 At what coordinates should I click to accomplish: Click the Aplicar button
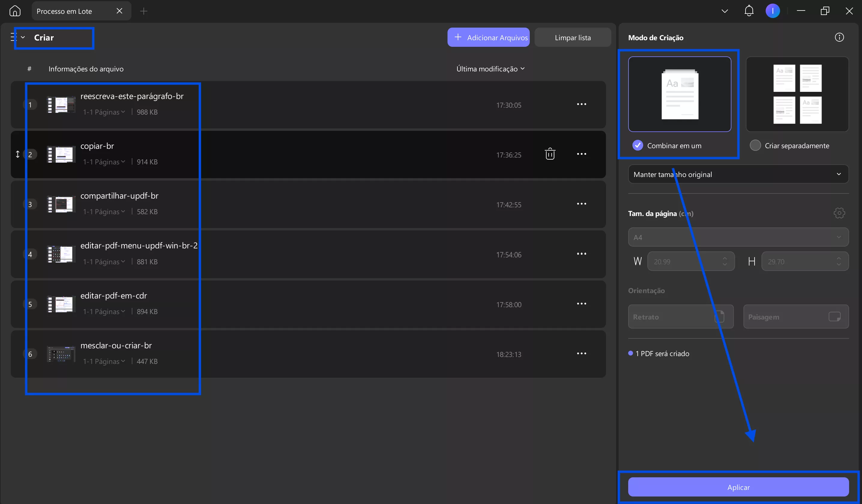[738, 487]
